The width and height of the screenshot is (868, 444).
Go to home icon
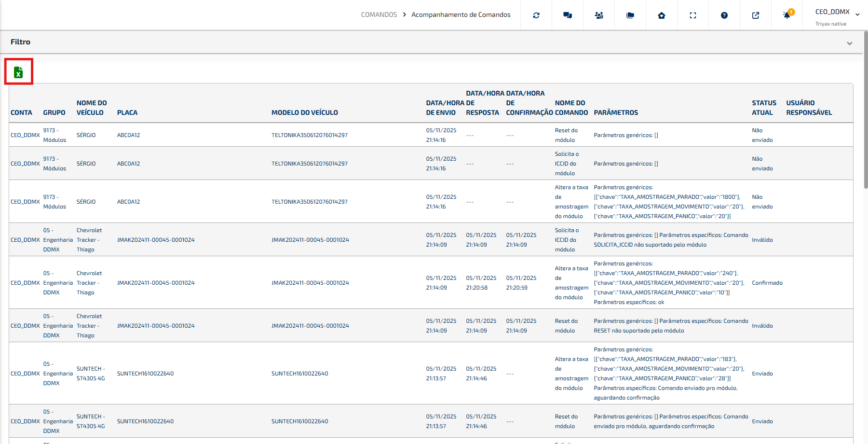662,15
